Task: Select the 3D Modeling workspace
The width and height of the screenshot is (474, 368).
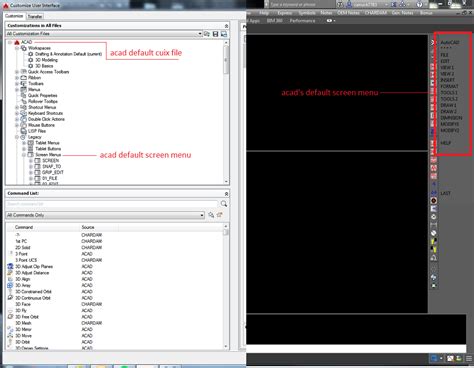Action: tap(46, 60)
